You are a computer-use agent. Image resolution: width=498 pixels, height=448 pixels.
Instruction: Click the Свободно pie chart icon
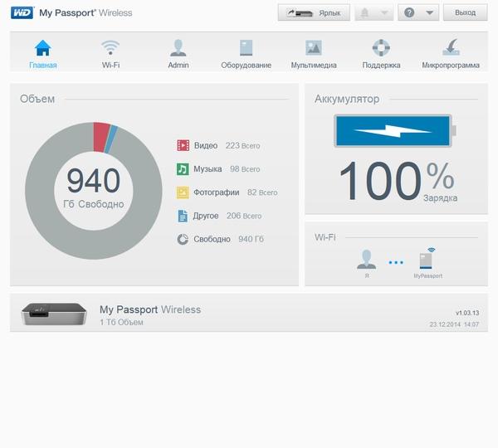click(x=183, y=239)
